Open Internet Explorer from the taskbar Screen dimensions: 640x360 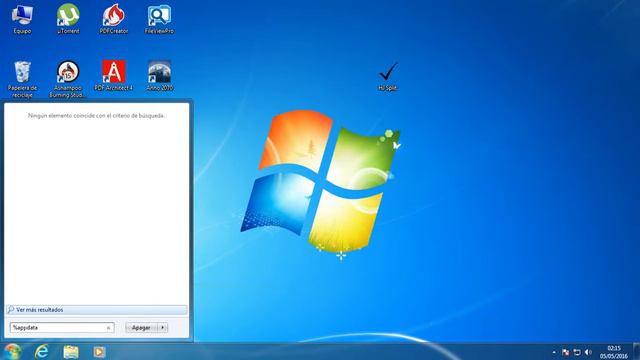tap(41, 351)
